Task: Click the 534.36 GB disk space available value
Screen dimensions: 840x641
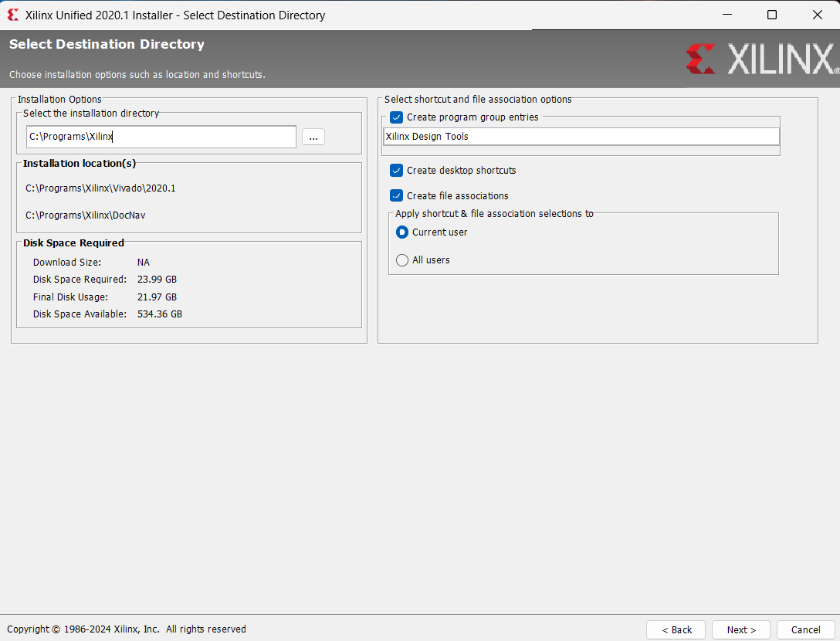Action: click(160, 314)
